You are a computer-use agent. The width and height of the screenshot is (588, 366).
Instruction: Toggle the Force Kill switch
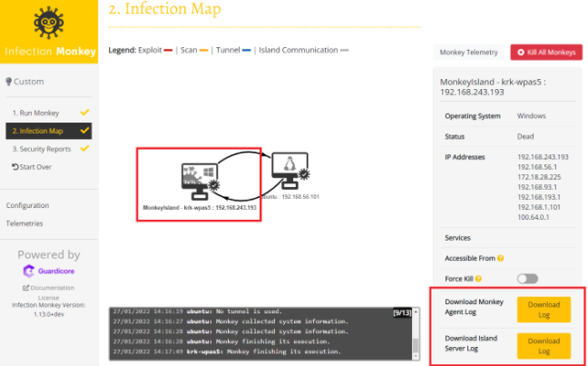tap(527, 279)
